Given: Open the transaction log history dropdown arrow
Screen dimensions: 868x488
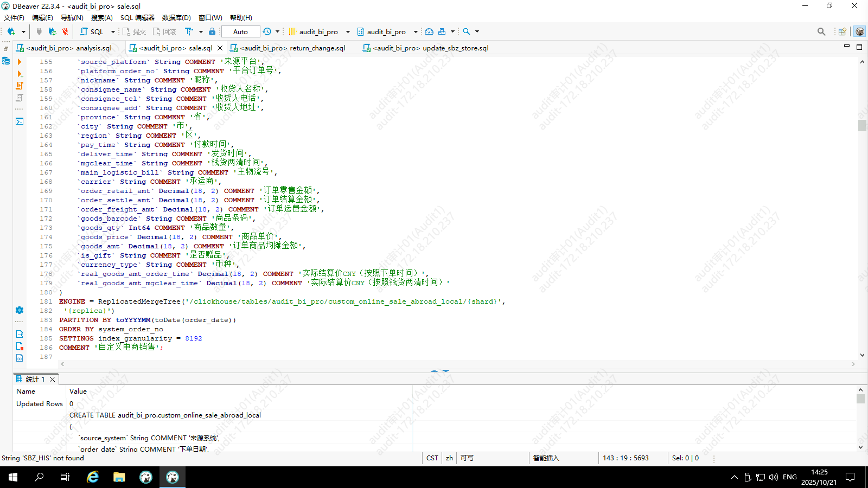Looking at the screenshot, I should coord(277,32).
